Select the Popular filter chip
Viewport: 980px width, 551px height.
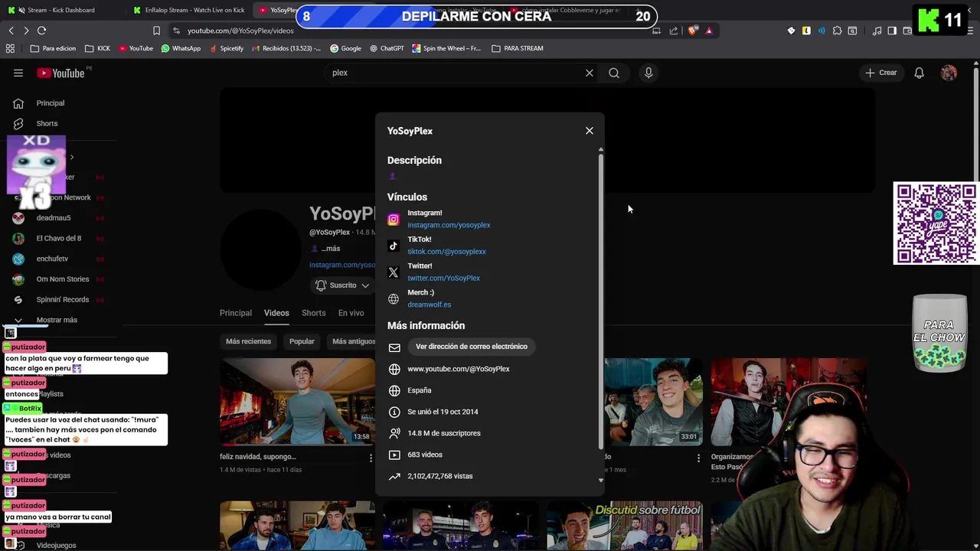[x=302, y=341]
